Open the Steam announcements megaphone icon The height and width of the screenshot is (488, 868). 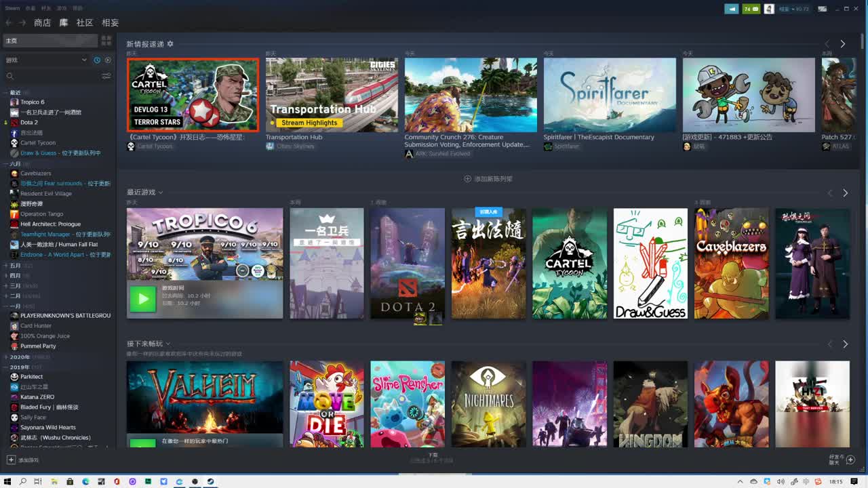[732, 9]
